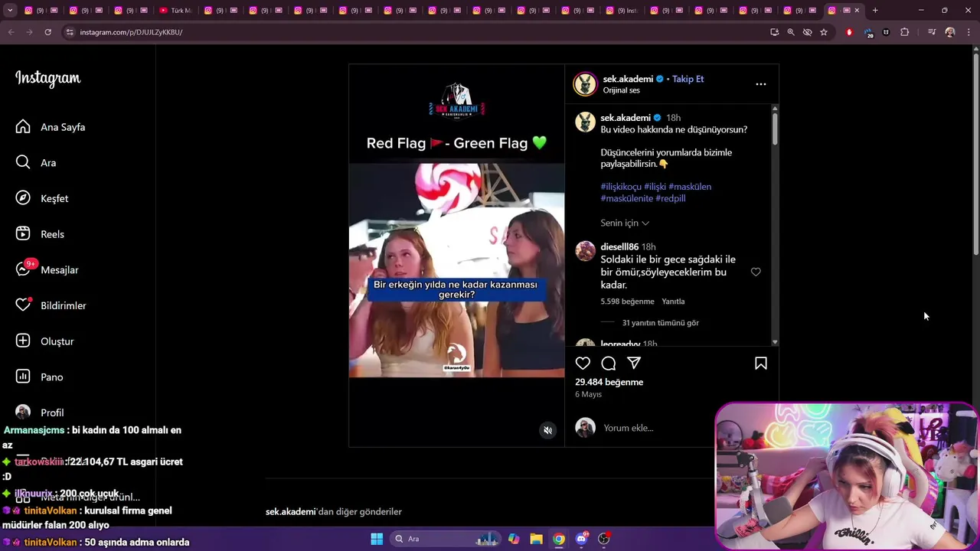Click the Instagram logo
980x551 pixels.
(47, 79)
